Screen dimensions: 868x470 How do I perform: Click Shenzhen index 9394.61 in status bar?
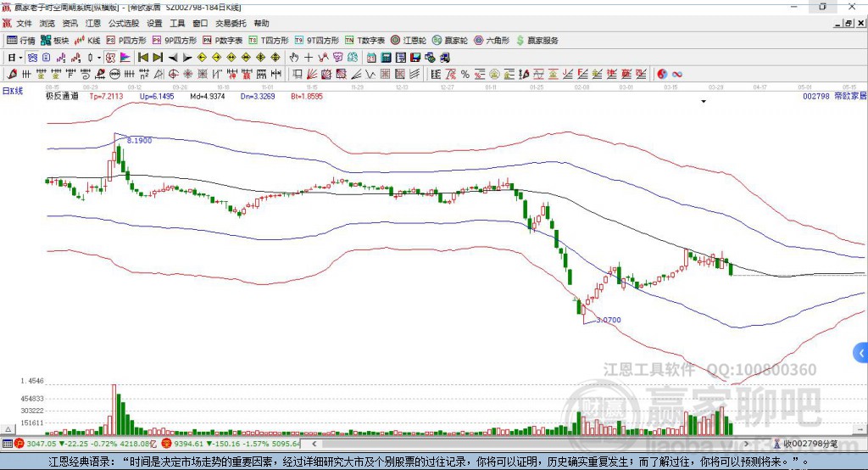coord(189,444)
